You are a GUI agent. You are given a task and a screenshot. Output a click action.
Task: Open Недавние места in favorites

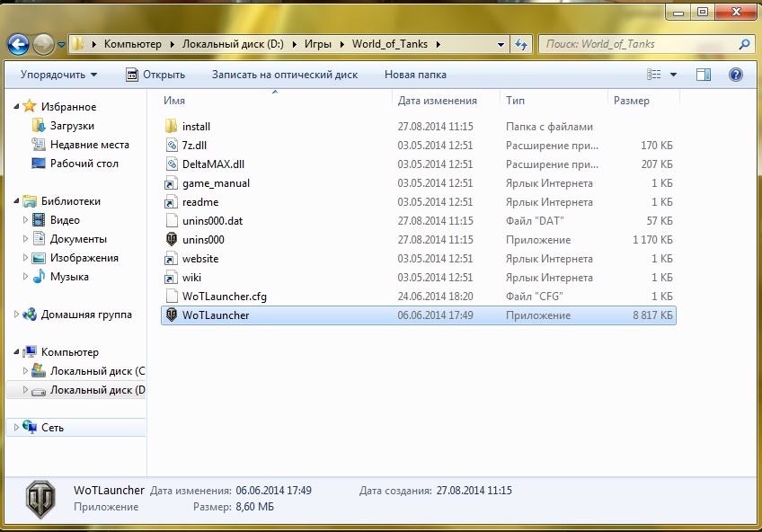[90, 145]
